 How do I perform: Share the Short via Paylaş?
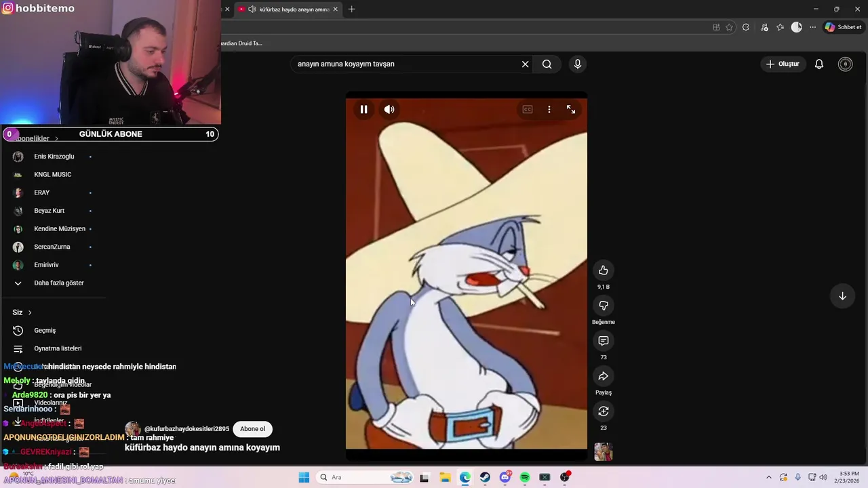click(604, 376)
